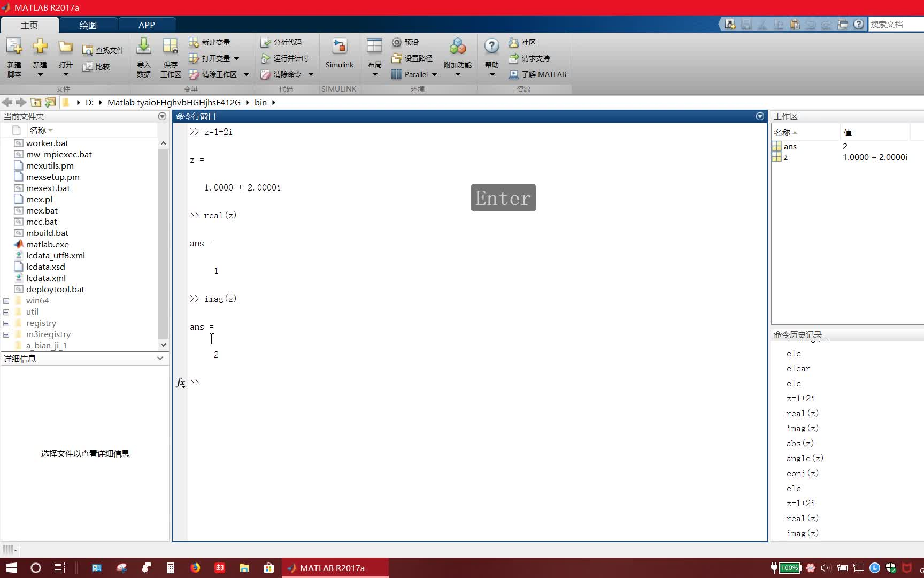
Task: Open the Command Window actions menu
Action: click(x=760, y=116)
